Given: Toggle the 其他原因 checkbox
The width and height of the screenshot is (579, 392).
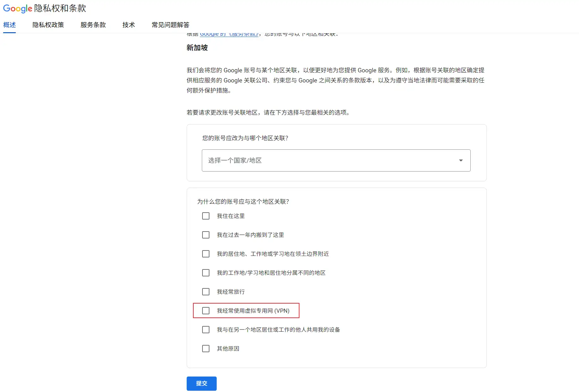Looking at the screenshot, I should pyautogui.click(x=206, y=349).
